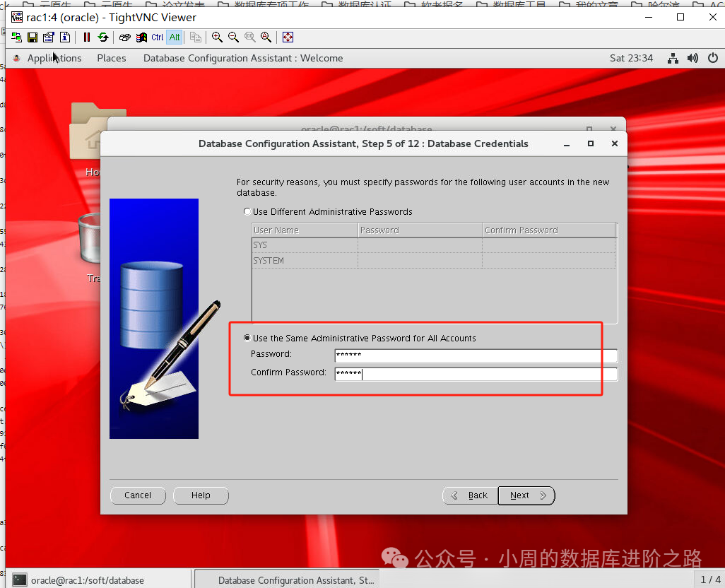Show connection info icon
The width and height of the screenshot is (725, 588).
coord(65,37)
